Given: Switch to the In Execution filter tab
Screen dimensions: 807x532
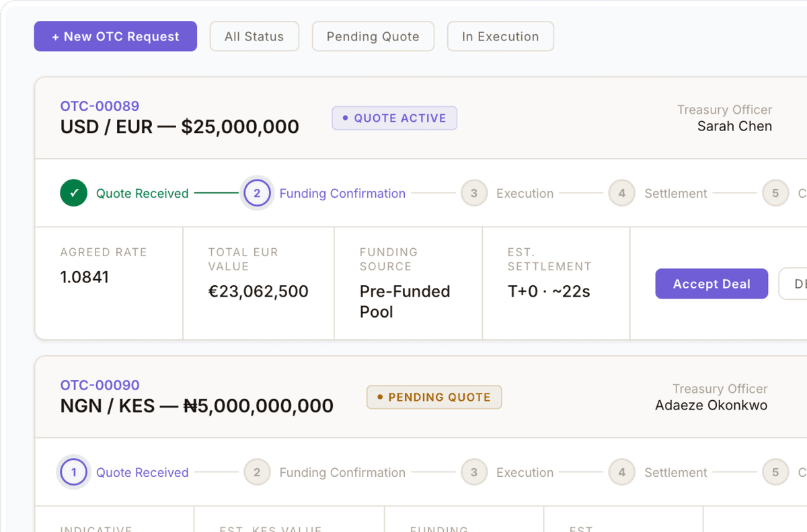Looking at the screenshot, I should tap(500, 36).
